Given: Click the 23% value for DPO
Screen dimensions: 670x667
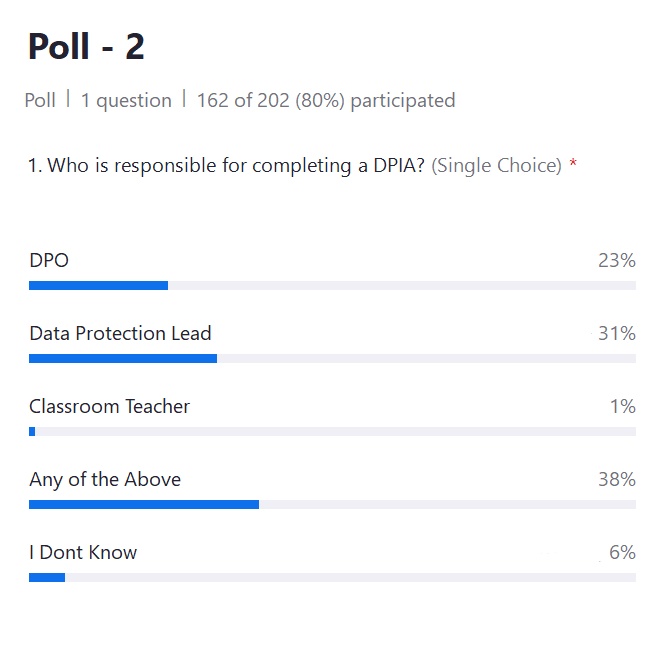Looking at the screenshot, I should (616, 261).
